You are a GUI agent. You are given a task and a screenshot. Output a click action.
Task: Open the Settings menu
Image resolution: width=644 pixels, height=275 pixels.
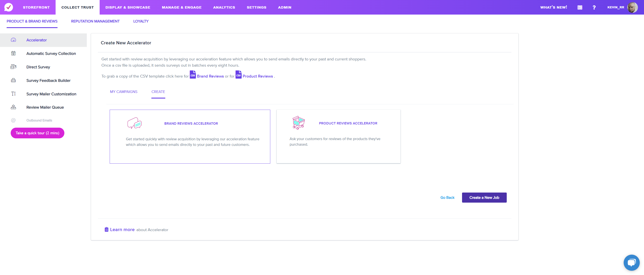click(257, 7)
